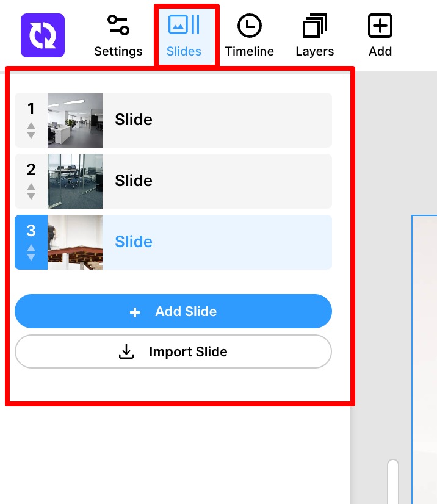
Task: Open the Timeline clock icon
Action: tap(249, 26)
